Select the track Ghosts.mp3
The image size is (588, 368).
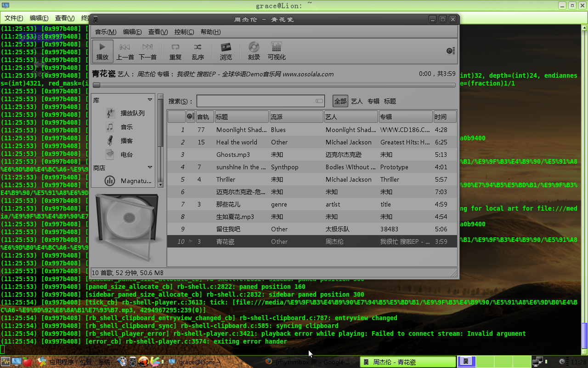233,155
